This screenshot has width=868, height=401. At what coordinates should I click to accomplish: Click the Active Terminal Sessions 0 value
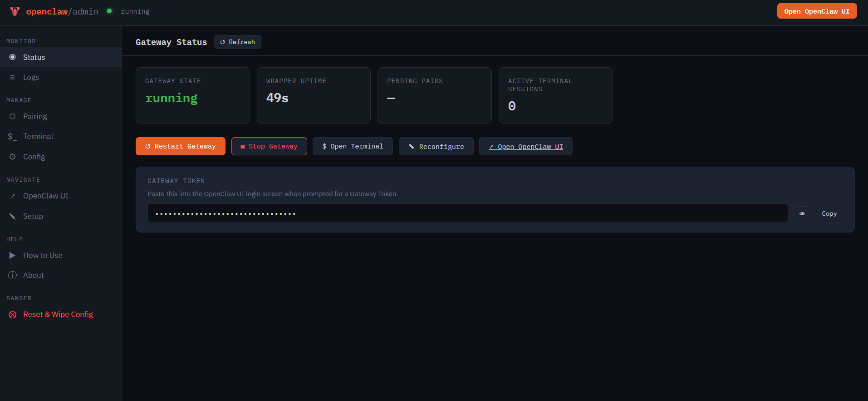click(x=512, y=106)
